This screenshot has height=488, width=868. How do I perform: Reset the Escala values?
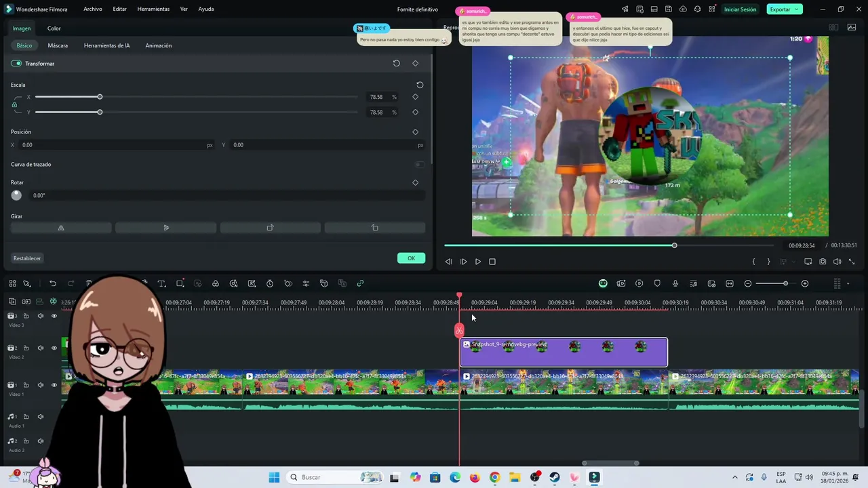[x=420, y=85]
